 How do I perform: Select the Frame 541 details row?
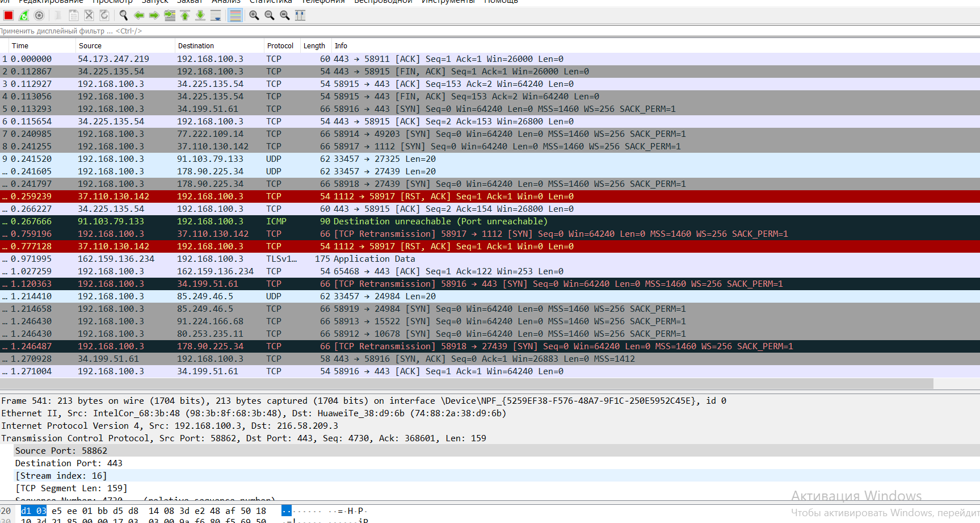coord(363,401)
